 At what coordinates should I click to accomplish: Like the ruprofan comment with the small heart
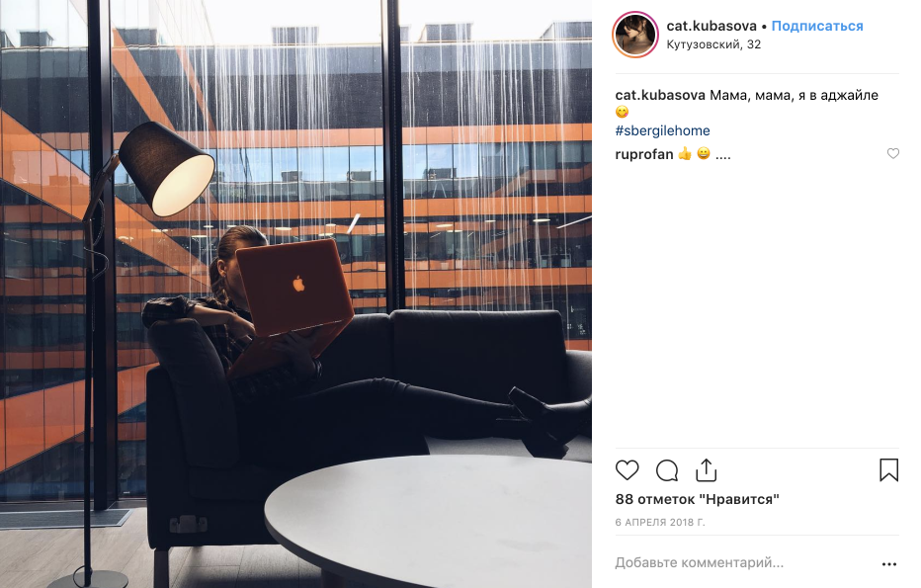[x=892, y=154]
